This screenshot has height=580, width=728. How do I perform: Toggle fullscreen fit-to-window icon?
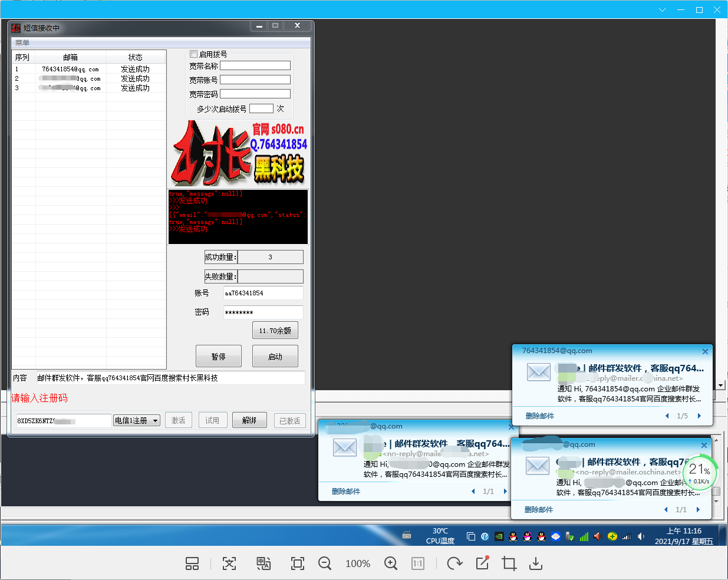298,563
